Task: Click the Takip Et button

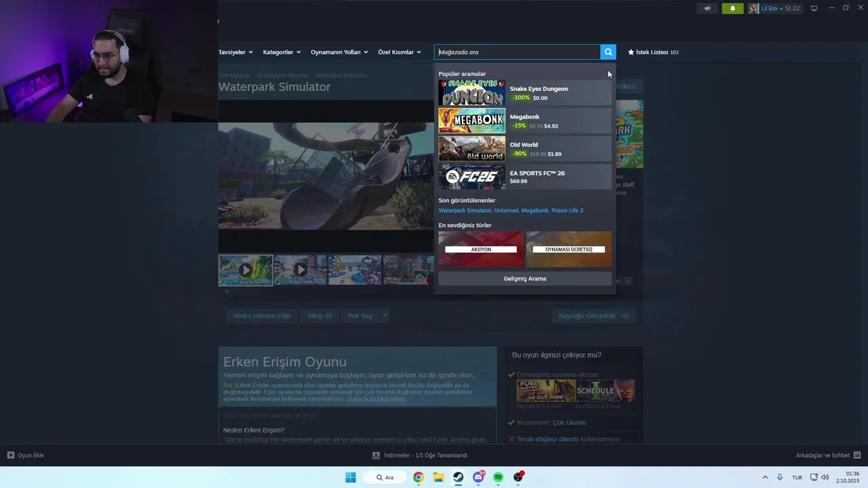Action: pyautogui.click(x=319, y=316)
